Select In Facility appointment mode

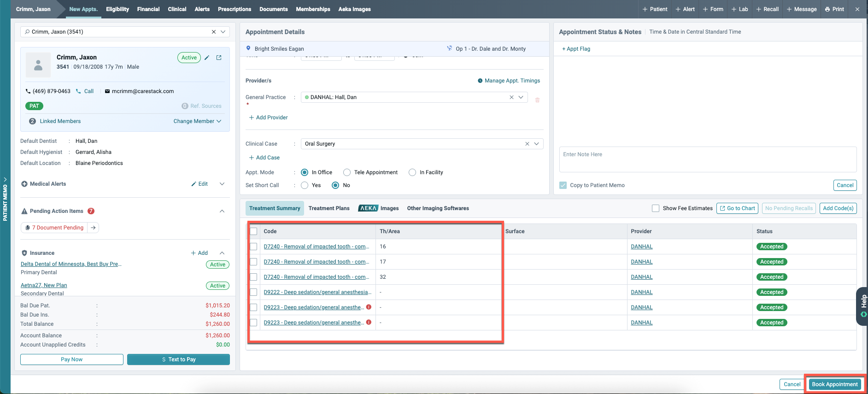[412, 172]
